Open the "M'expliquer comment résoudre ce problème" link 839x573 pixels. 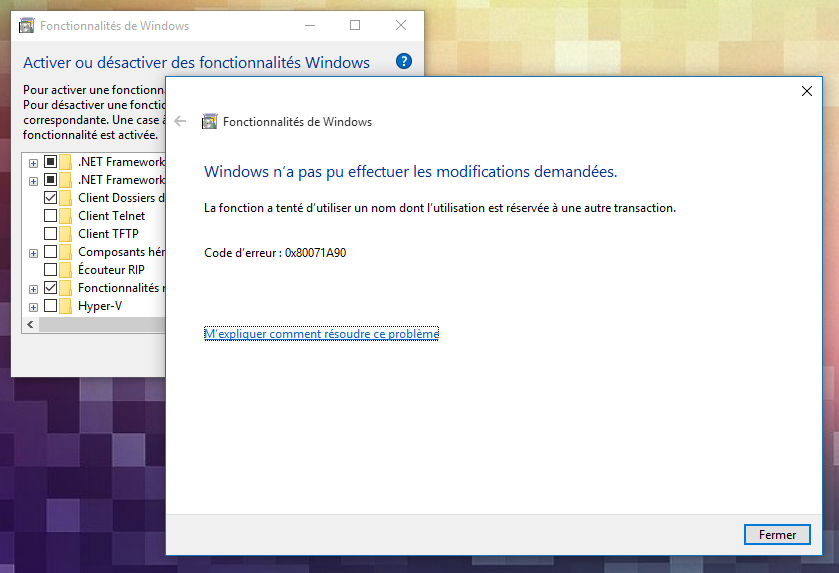(321, 334)
